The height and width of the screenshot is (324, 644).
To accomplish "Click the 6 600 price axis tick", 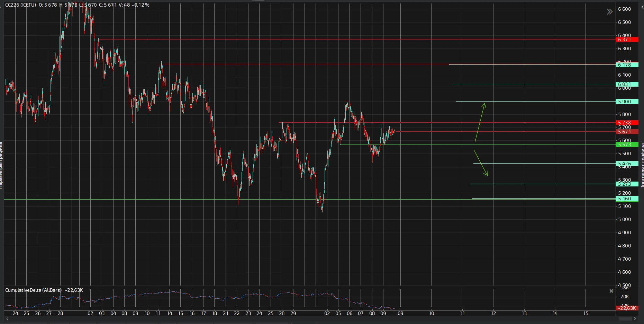I will (x=625, y=9).
